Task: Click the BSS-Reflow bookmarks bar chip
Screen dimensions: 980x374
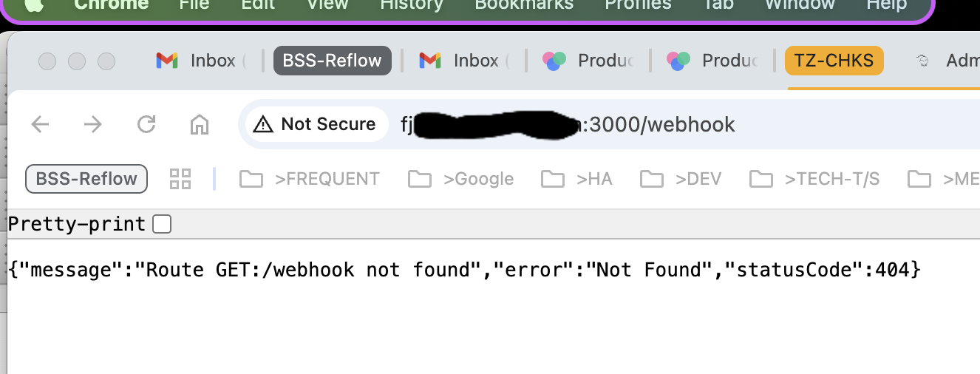Action: pyautogui.click(x=86, y=179)
